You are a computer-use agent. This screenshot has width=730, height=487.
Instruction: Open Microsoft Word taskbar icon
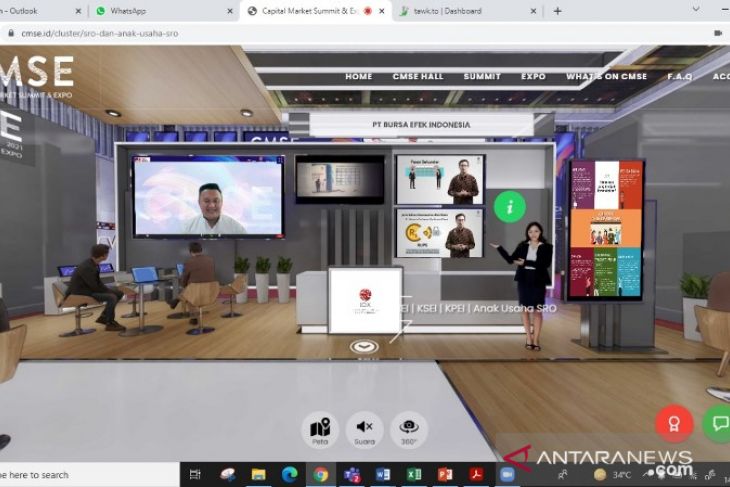pos(383,474)
